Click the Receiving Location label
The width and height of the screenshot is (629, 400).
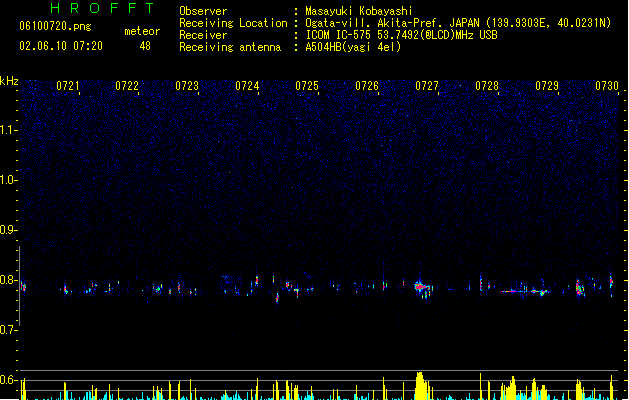tap(233, 23)
